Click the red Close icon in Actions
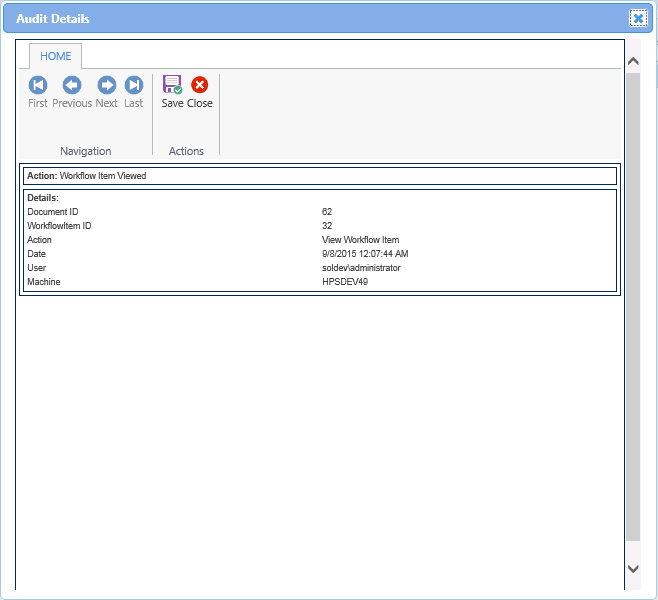Screen dimensions: 658x600 tap(200, 85)
